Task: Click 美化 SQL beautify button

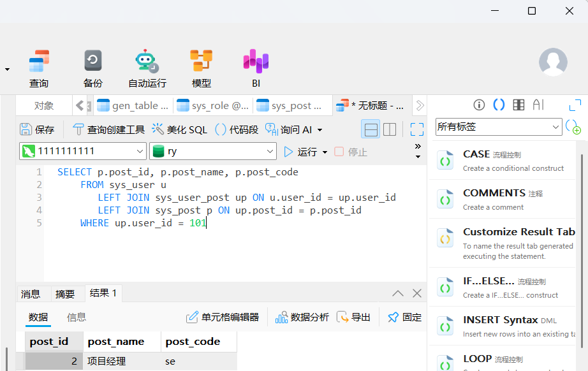Action: pos(179,129)
